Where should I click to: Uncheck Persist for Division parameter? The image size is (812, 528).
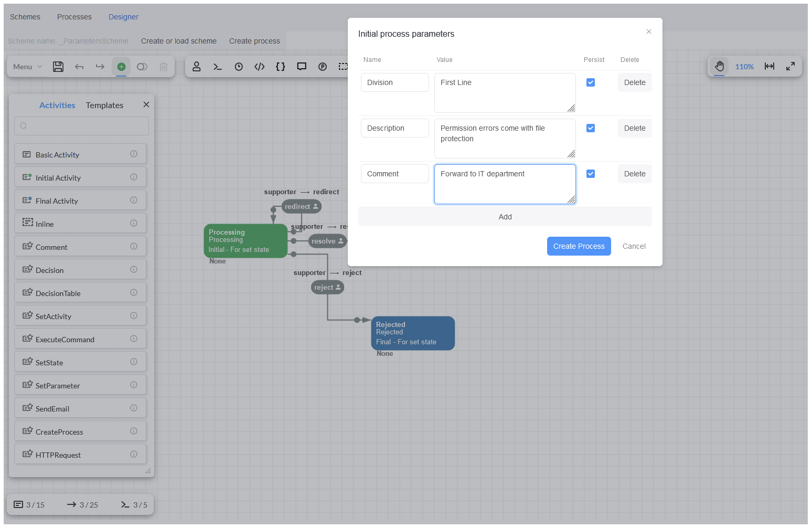[x=591, y=82]
